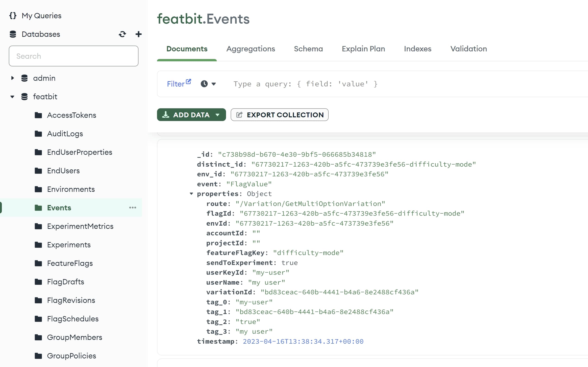Viewport: 588px width, 367px height.
Task: Click the refresh databases icon
Action: pos(122,34)
